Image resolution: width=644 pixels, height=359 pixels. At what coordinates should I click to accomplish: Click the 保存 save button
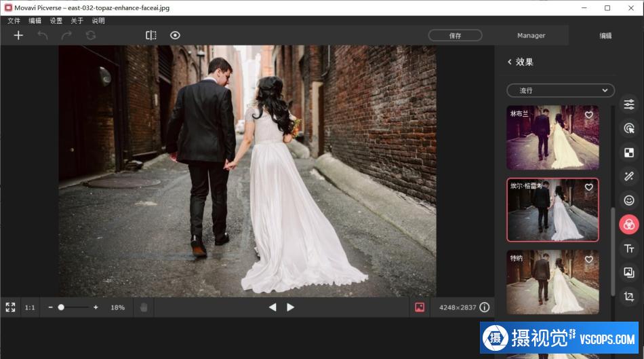point(455,36)
